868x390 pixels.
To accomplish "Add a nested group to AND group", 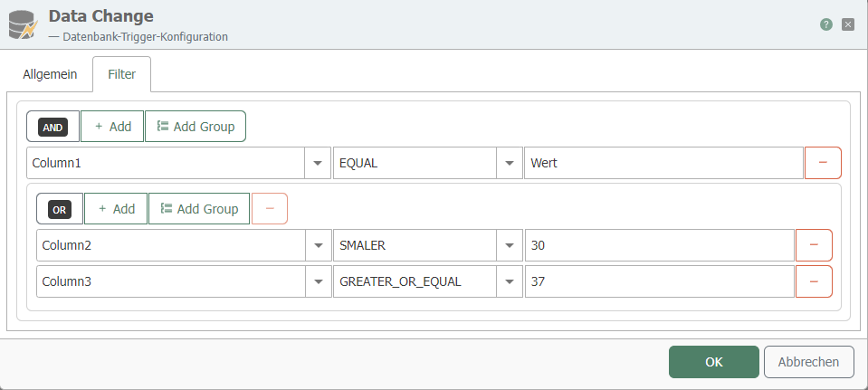I will tap(196, 127).
